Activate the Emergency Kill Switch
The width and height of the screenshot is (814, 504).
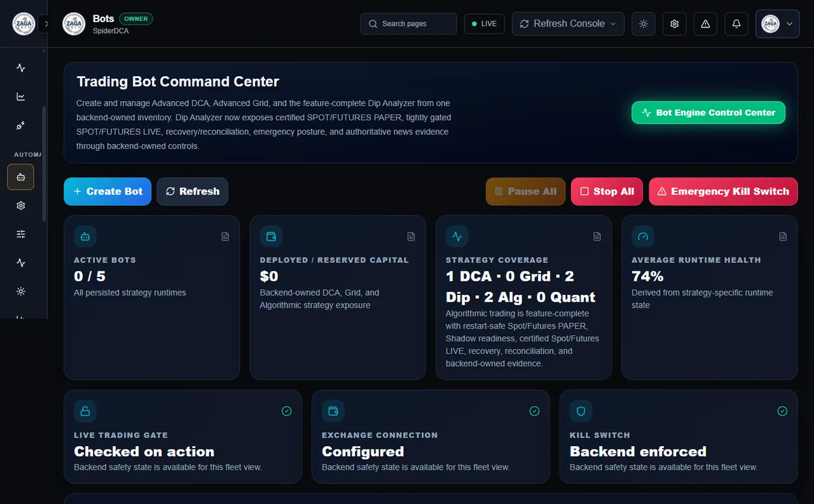point(723,191)
